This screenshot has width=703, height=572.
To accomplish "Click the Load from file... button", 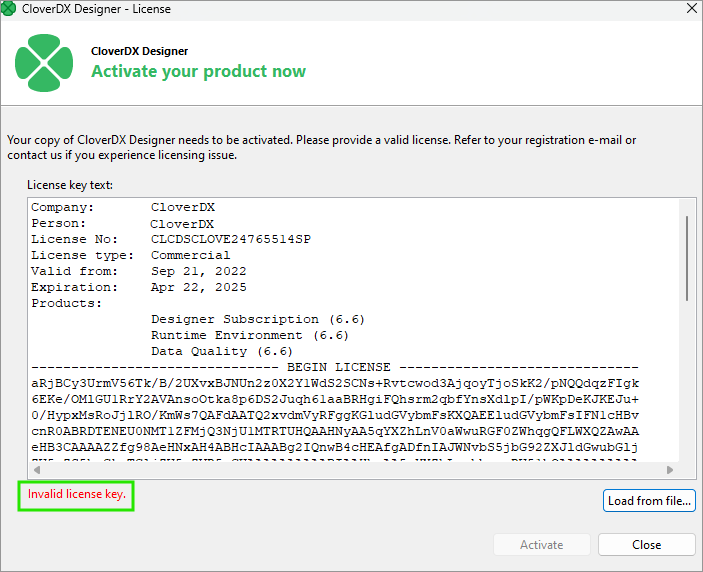I will tap(649, 501).
